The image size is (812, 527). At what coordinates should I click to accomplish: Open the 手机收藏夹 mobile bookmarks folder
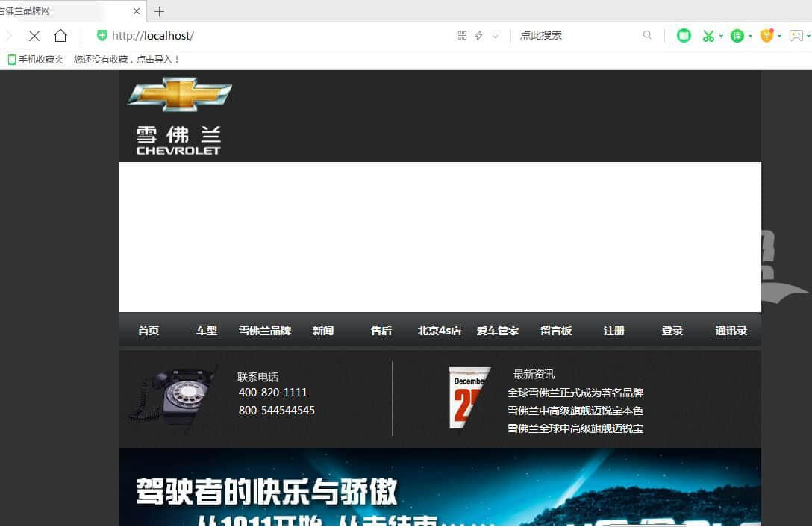click(36, 60)
